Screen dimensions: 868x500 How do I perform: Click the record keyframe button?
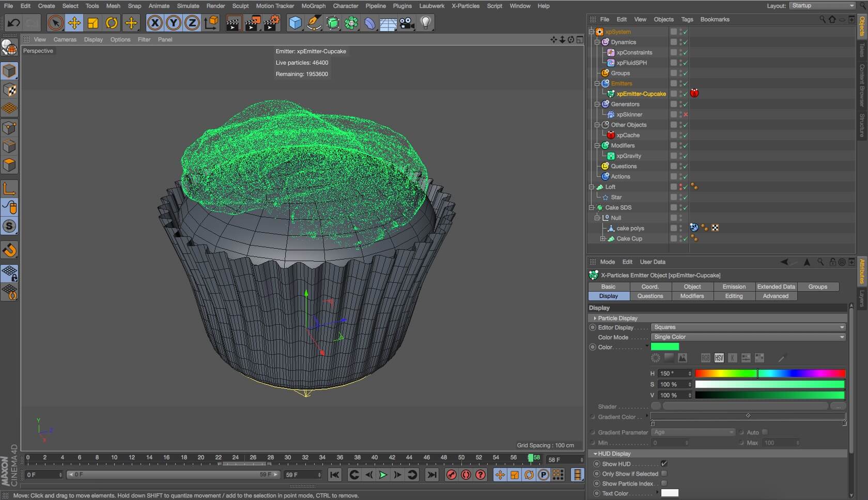coord(451,475)
